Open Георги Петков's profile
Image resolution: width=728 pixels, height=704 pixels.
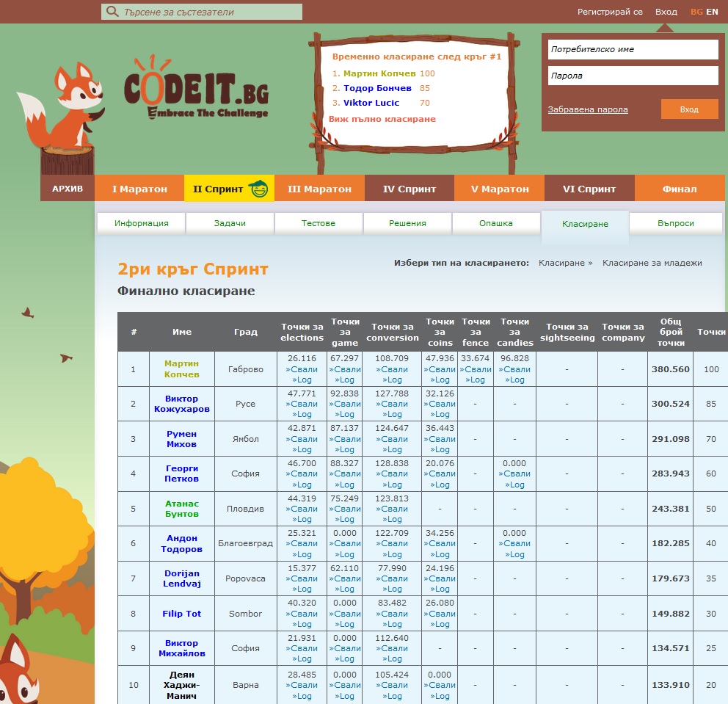[181, 473]
